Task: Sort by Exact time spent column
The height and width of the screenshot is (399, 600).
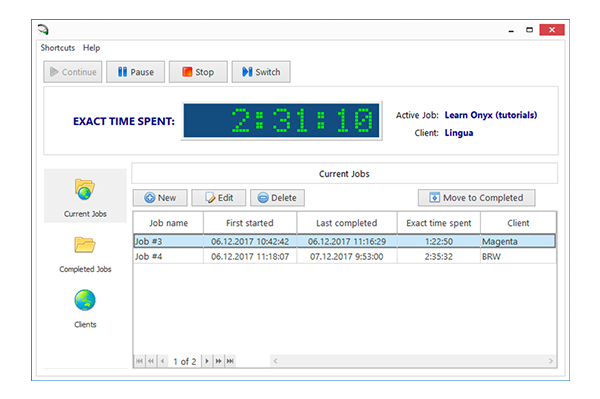Action: (x=439, y=223)
